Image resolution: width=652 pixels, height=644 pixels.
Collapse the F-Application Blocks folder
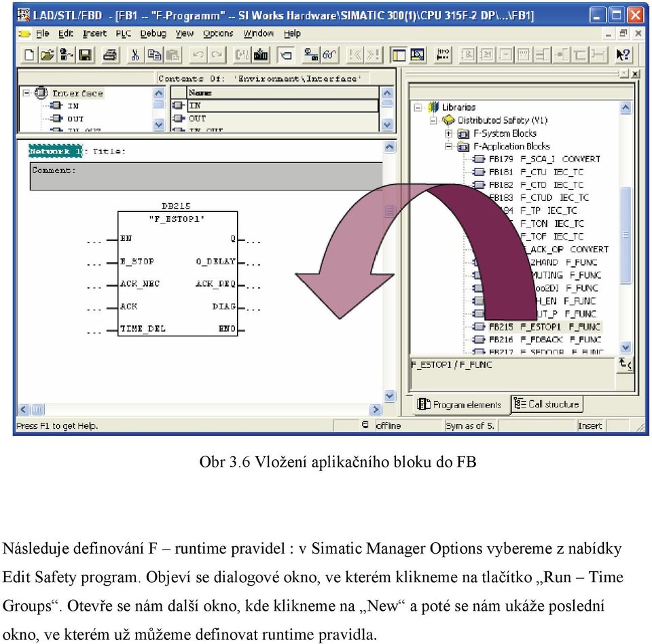[x=448, y=147]
